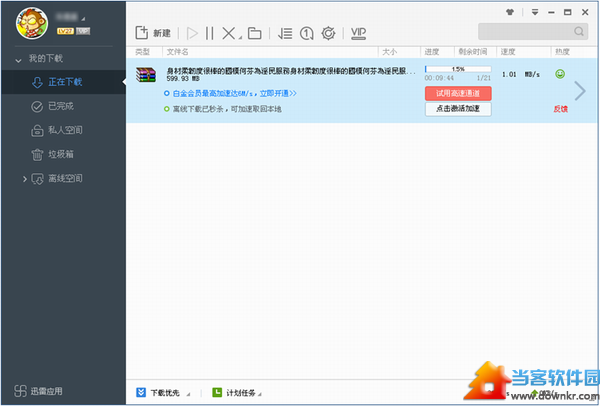Select 正在下载 in the sidebar

pos(63,82)
